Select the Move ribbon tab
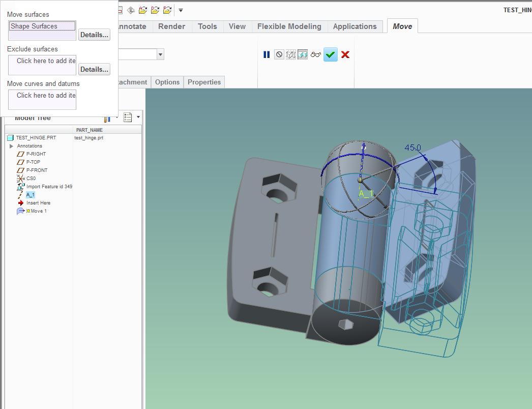Screen dimensions: 532x409 [402, 26]
